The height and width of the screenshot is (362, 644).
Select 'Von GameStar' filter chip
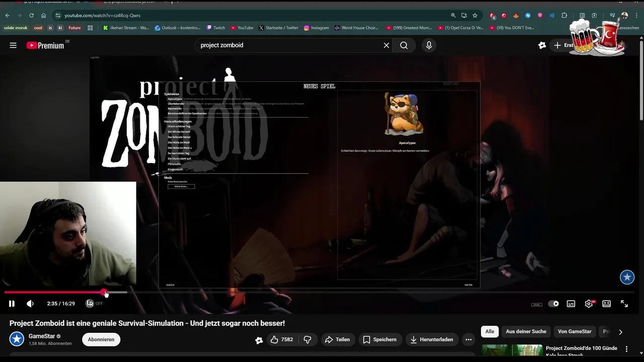coord(575,331)
